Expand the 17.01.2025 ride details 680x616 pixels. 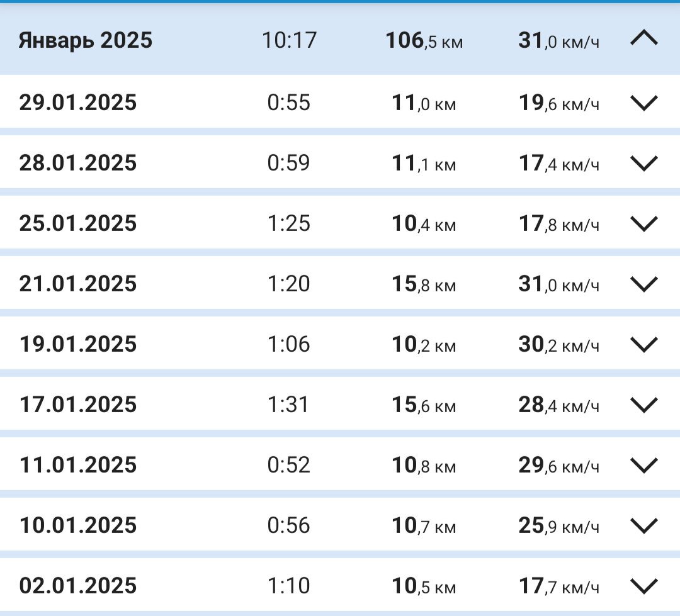(644, 405)
